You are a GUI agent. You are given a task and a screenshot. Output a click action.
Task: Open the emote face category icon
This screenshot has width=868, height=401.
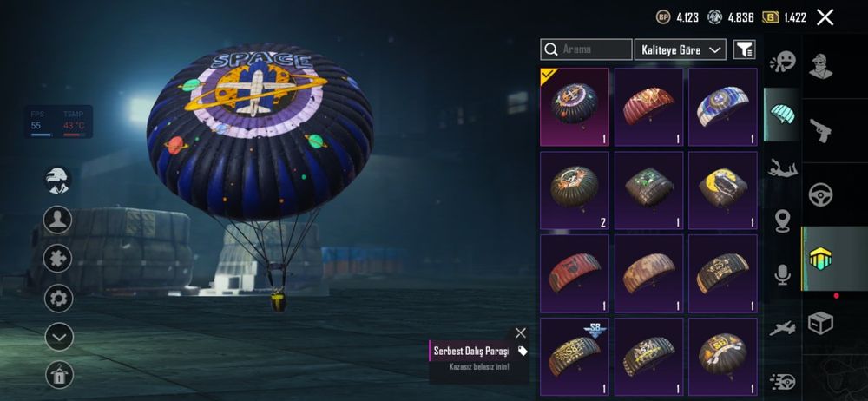[782, 62]
